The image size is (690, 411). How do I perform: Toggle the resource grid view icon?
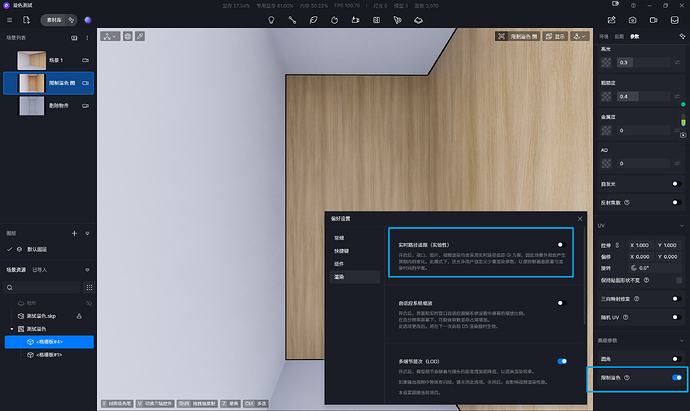pos(89,287)
